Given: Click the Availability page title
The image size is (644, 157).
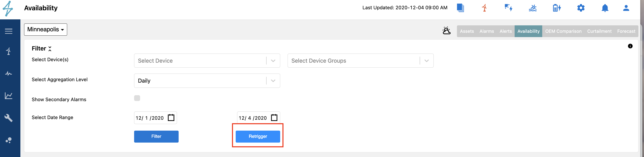Looking at the screenshot, I should pyautogui.click(x=41, y=8).
